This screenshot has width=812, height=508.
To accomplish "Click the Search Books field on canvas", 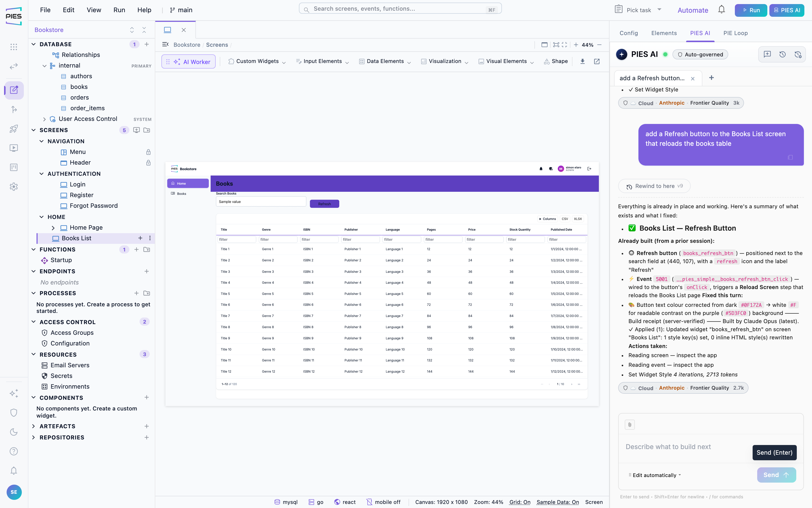I will point(261,202).
